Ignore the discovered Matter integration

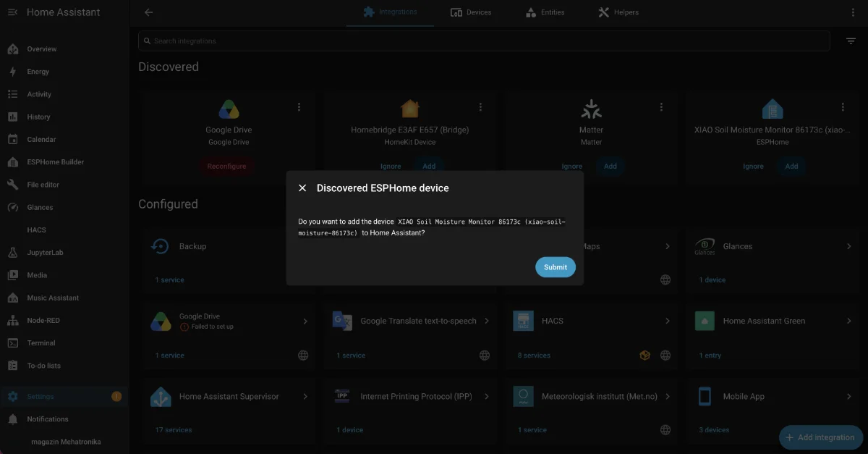coord(572,167)
